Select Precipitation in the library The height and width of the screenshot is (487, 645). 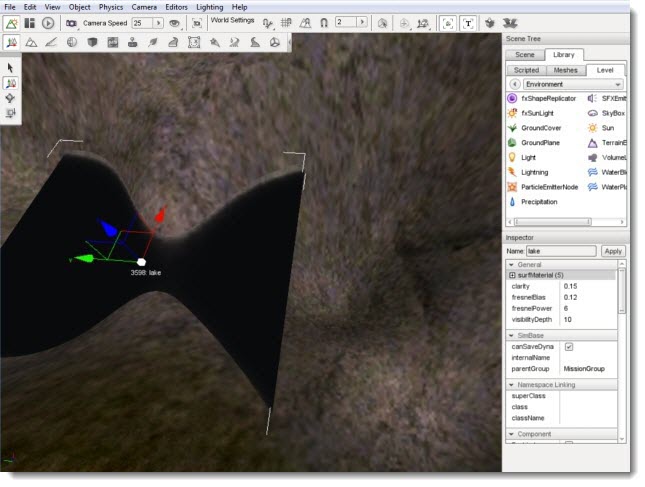coord(533,202)
